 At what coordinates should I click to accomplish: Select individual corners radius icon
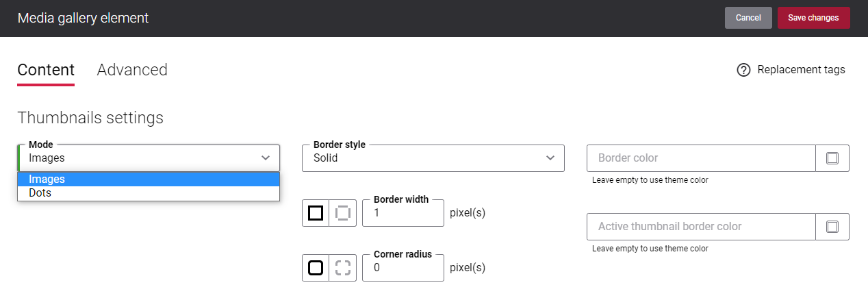343,268
